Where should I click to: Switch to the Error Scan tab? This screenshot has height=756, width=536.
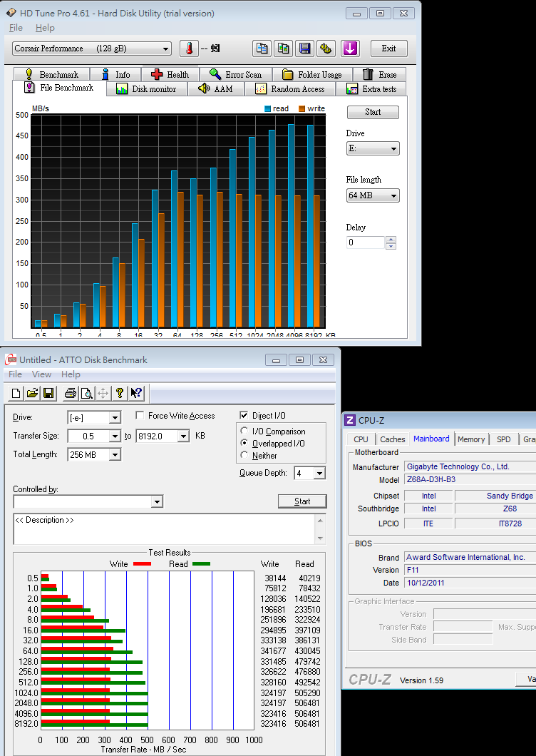click(236, 74)
